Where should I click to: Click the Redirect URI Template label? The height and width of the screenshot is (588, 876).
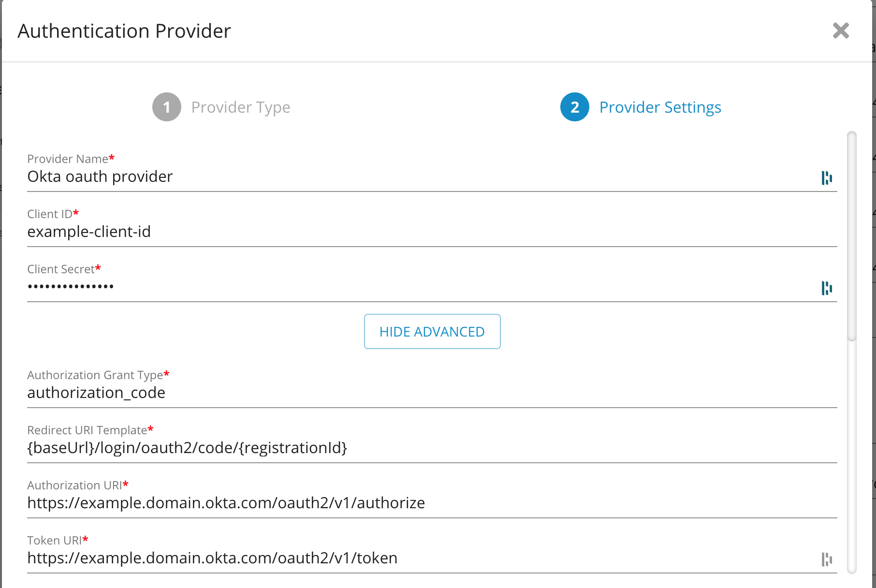click(87, 430)
